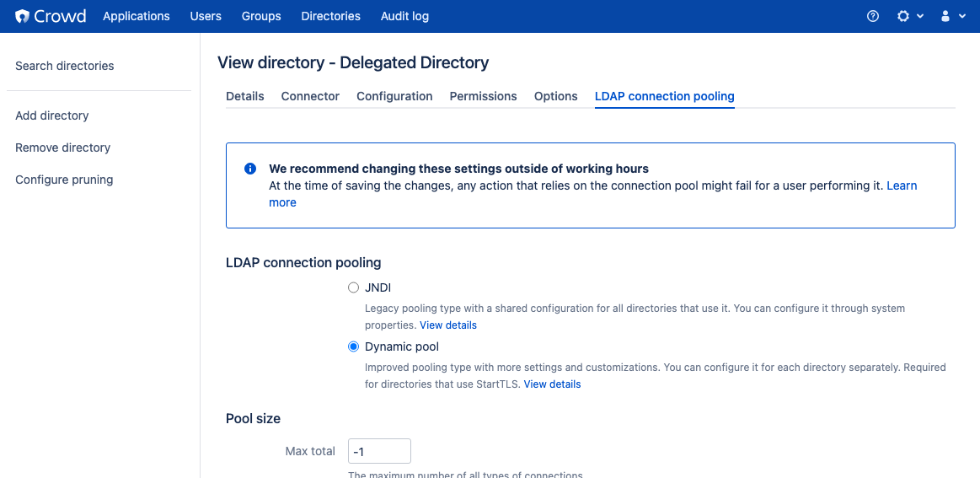Click the blue info icon in banner
The height and width of the screenshot is (478, 980).
tap(249, 169)
